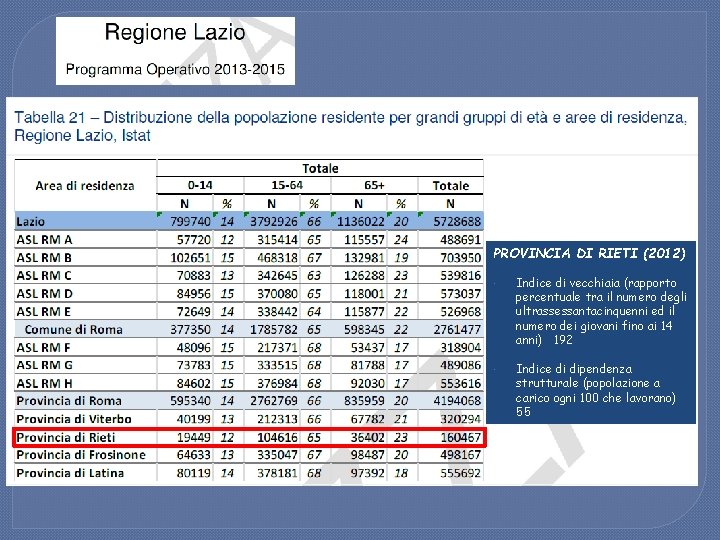Screen dimensions: 720x540
Task: Click value 376984 in ASL RM H row
Action: 277,383
